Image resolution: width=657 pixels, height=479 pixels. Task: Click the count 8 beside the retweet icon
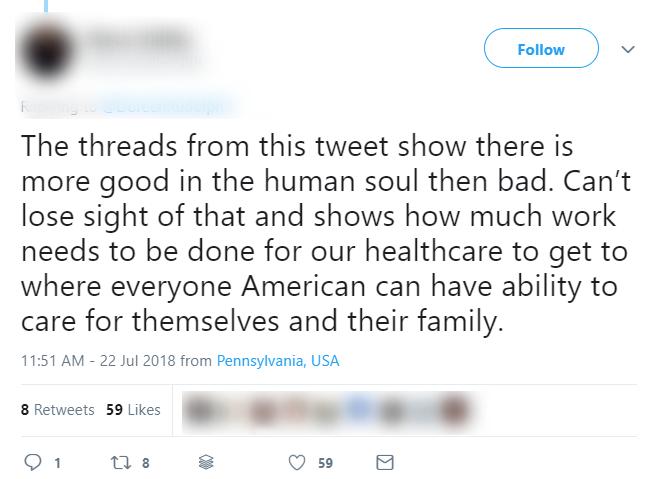click(x=146, y=463)
